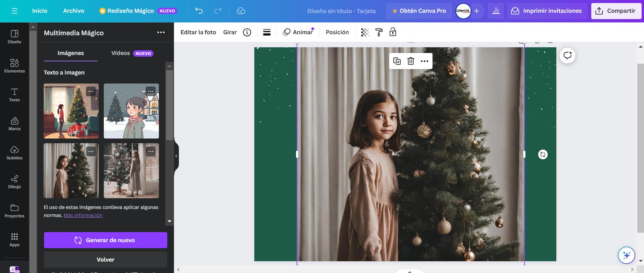Open more options on floating image toolbar

point(424,61)
